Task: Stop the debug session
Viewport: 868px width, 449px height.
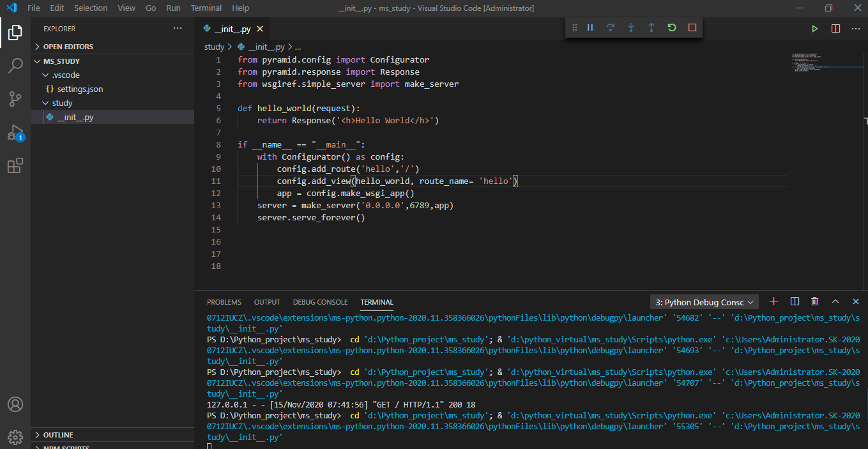Action: [692, 27]
